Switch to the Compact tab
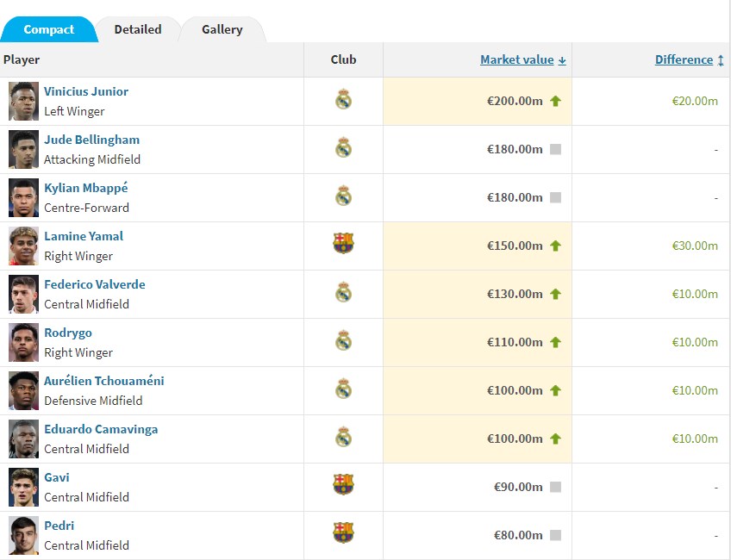 48,29
